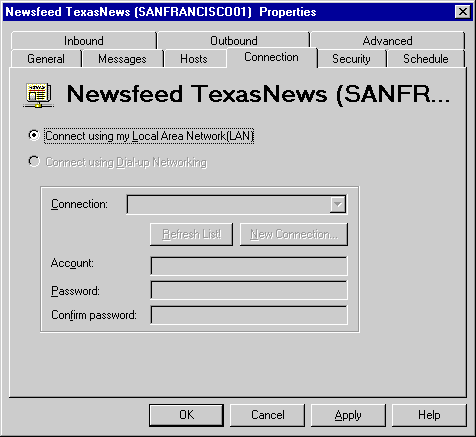The height and width of the screenshot is (437, 476).
Task: Go to the General tab
Action: pyautogui.click(x=46, y=59)
